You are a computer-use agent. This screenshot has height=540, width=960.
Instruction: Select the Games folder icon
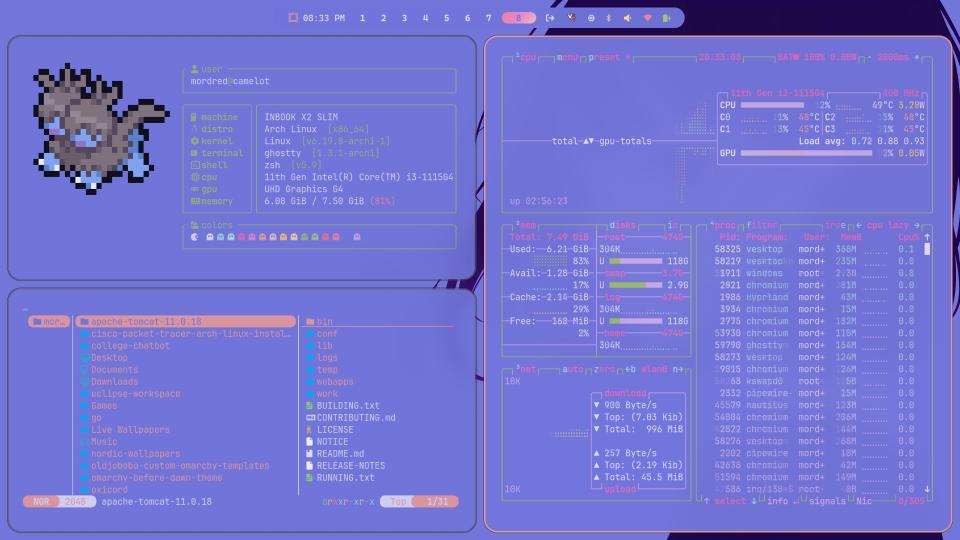click(84, 405)
